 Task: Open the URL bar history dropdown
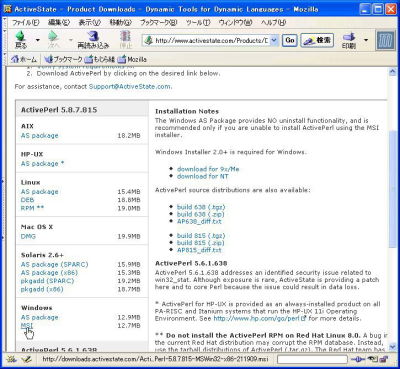(x=274, y=40)
